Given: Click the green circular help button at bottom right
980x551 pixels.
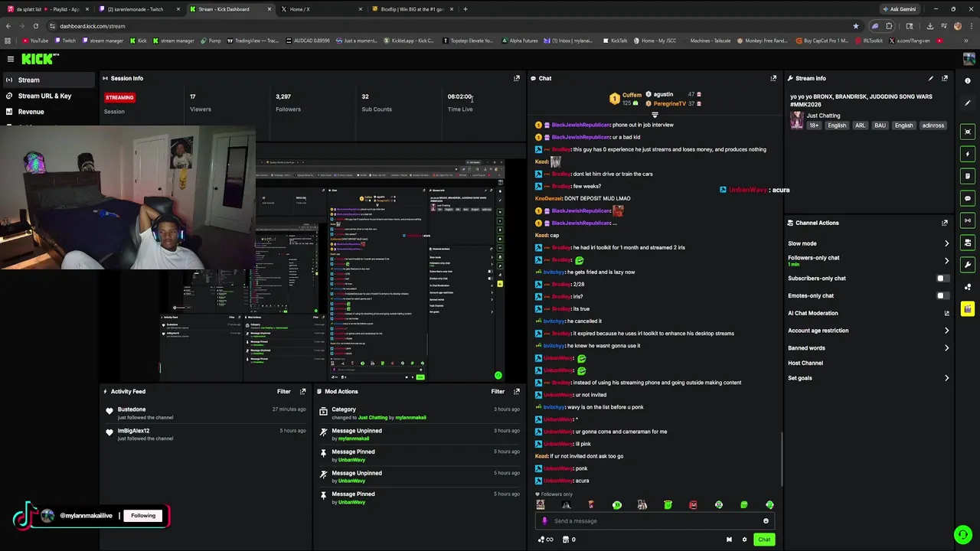Looking at the screenshot, I should click(963, 534).
